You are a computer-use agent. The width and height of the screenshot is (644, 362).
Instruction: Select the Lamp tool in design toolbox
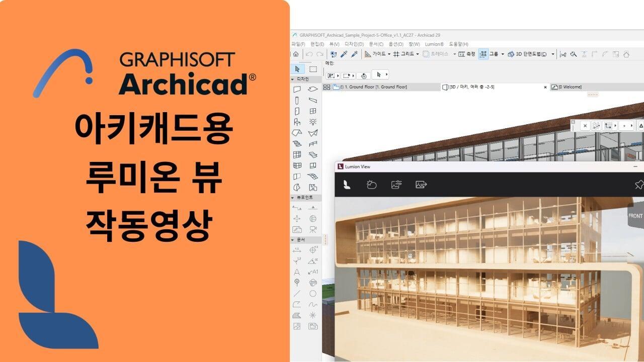pyautogui.click(x=313, y=122)
